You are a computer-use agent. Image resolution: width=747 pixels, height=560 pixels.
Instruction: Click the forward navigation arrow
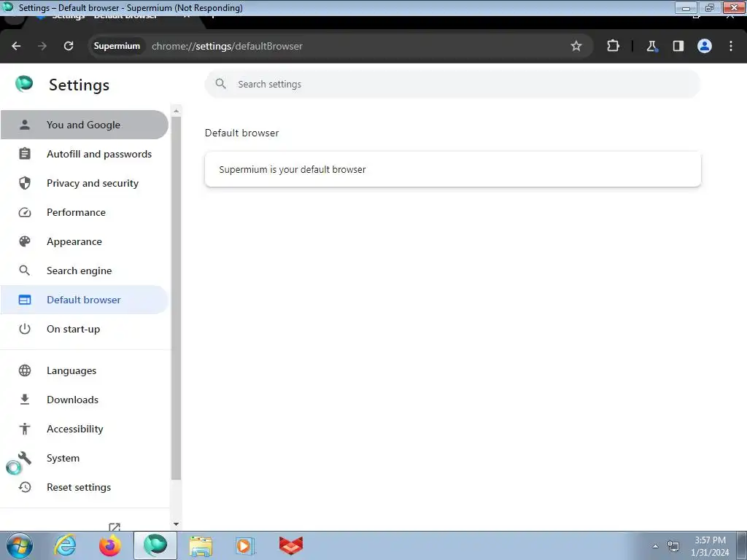point(42,46)
